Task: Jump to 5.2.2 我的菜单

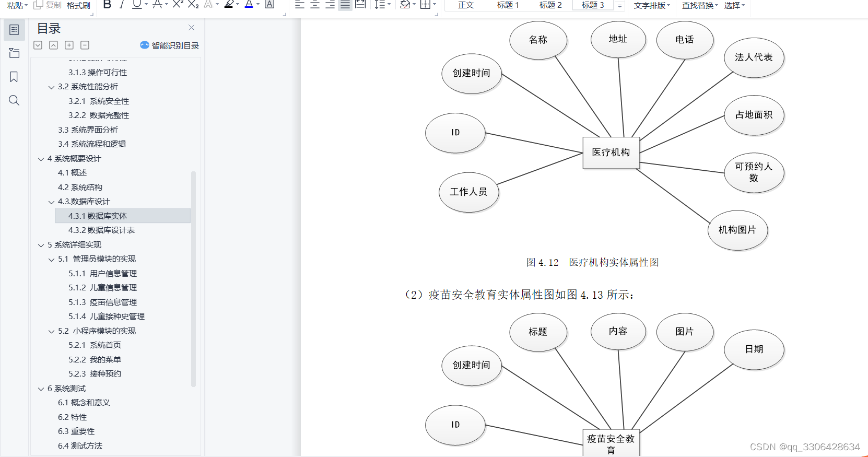Action: (x=95, y=359)
